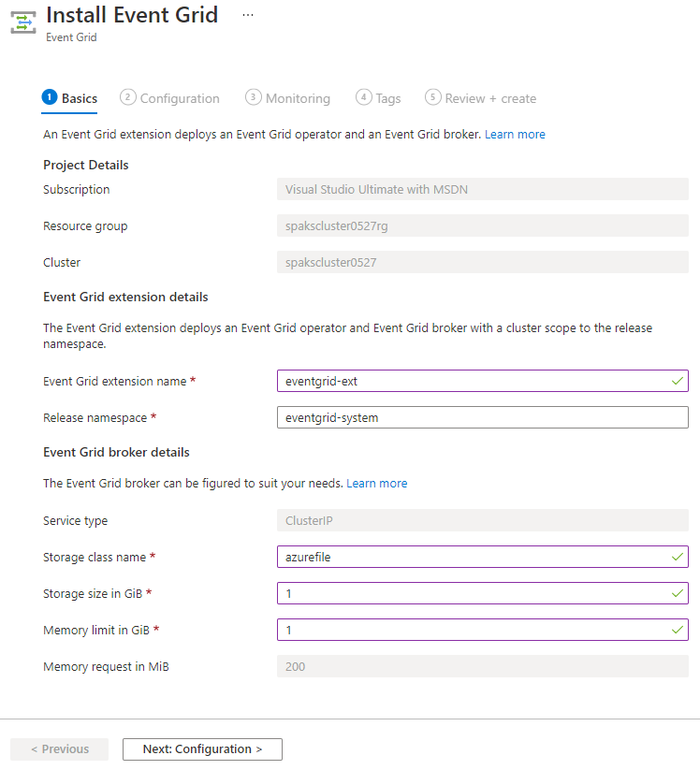Open Learn more about Event Grid extension
Viewport: 700px width, 770px height.
pyautogui.click(x=515, y=134)
